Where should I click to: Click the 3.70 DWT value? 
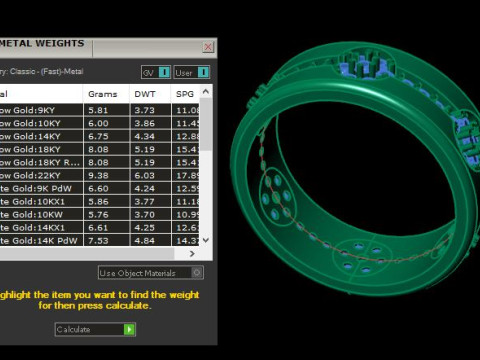[145, 215]
